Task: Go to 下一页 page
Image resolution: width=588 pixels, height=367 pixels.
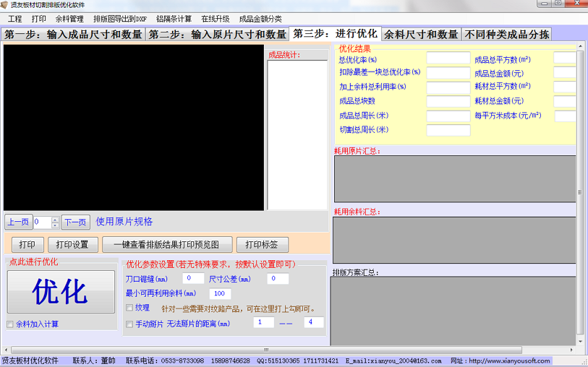Action: pos(75,222)
